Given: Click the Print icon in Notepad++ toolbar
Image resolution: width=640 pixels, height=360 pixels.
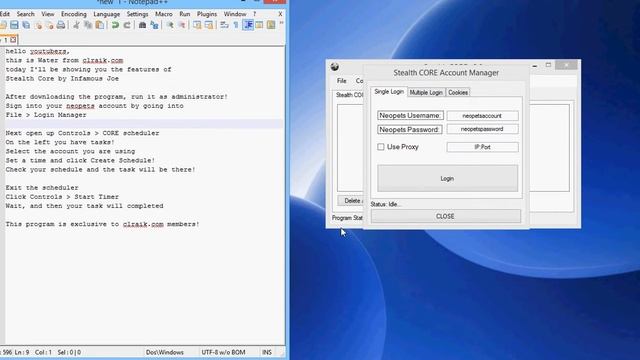Looking at the screenshot, I should click(x=61, y=25).
